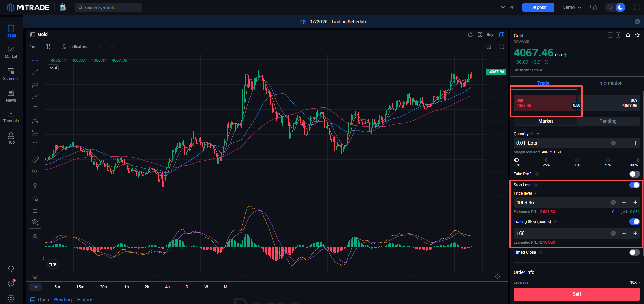Toggle the right trade panel
644x304 pixels.
point(502,35)
